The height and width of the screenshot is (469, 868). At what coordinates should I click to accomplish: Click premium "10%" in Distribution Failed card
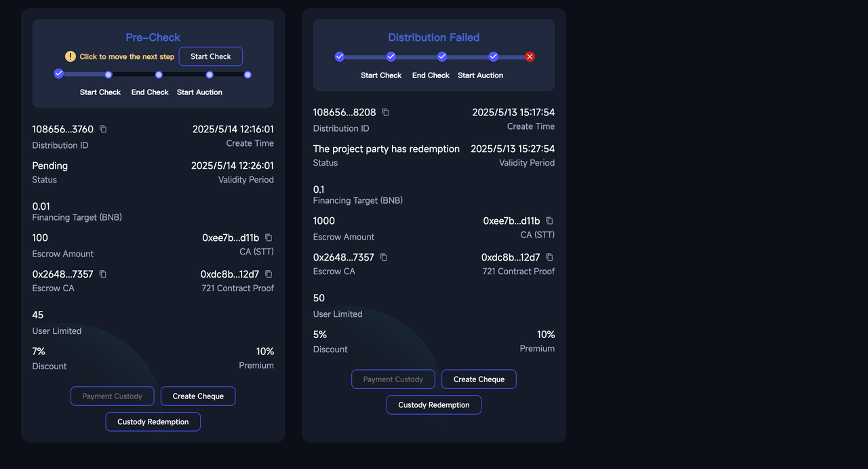(546, 335)
